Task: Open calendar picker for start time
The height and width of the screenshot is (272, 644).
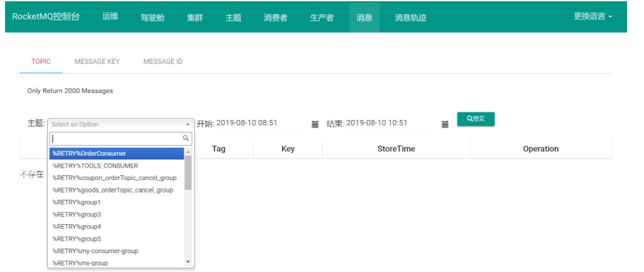Action: tap(315, 124)
